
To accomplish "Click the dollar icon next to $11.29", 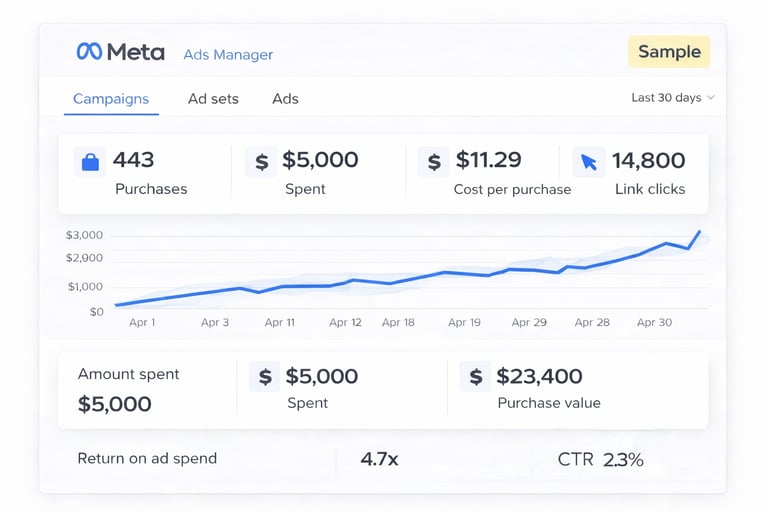I will 433,162.
